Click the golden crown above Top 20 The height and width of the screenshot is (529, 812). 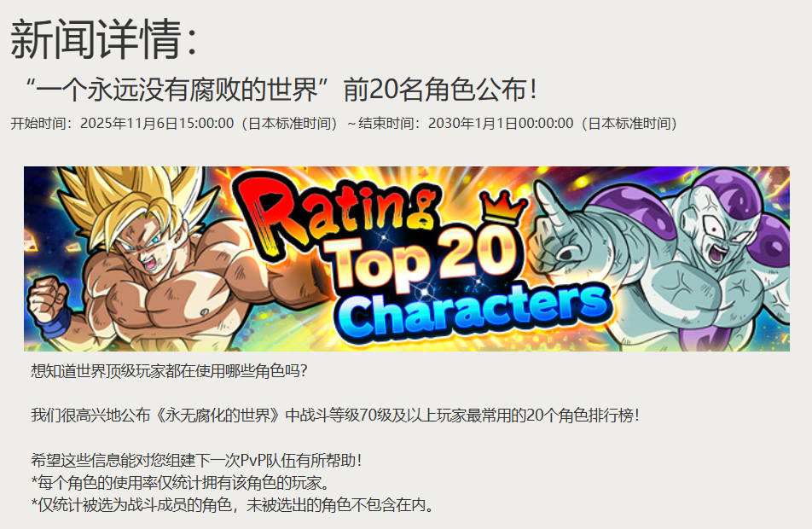[504, 206]
